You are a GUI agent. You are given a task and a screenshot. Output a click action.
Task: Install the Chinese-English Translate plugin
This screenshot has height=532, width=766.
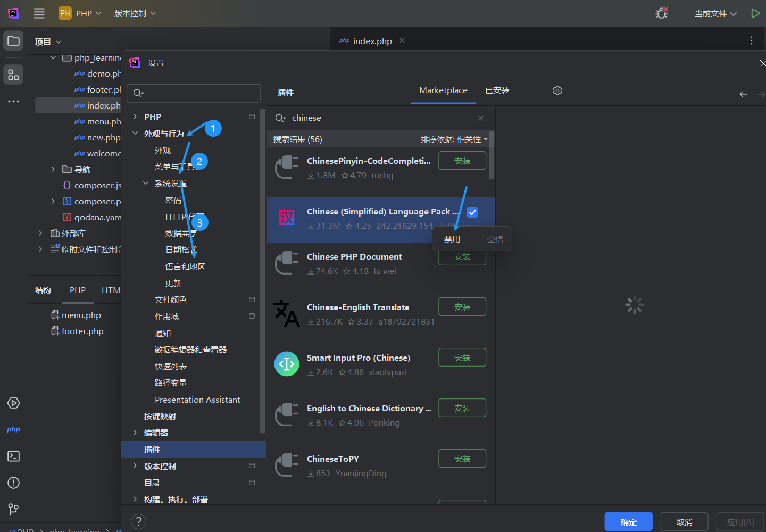tap(462, 307)
